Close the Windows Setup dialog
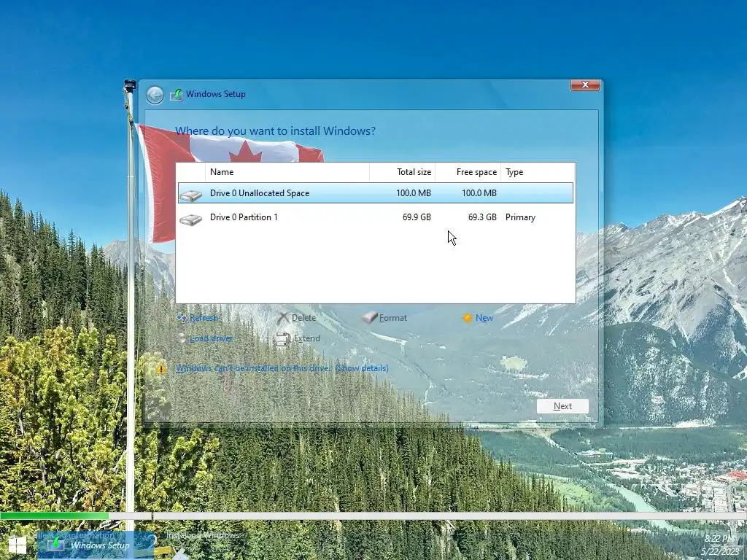This screenshot has height=560, width=747. pos(585,85)
